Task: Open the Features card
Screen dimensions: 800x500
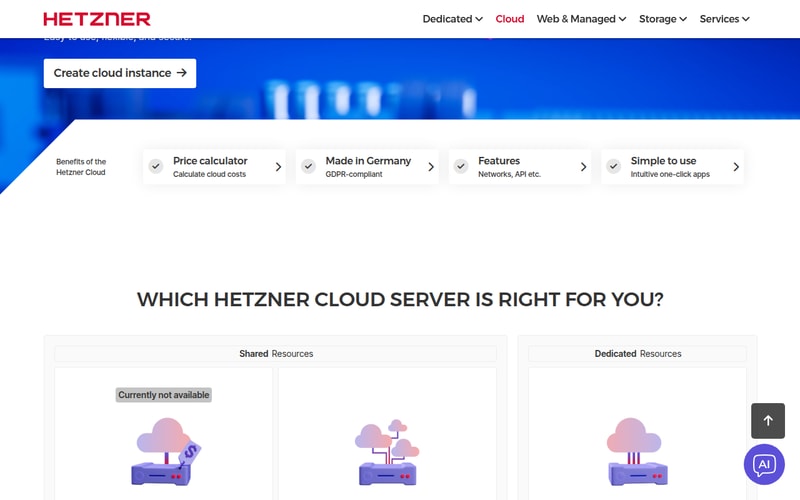Action: [x=519, y=167]
